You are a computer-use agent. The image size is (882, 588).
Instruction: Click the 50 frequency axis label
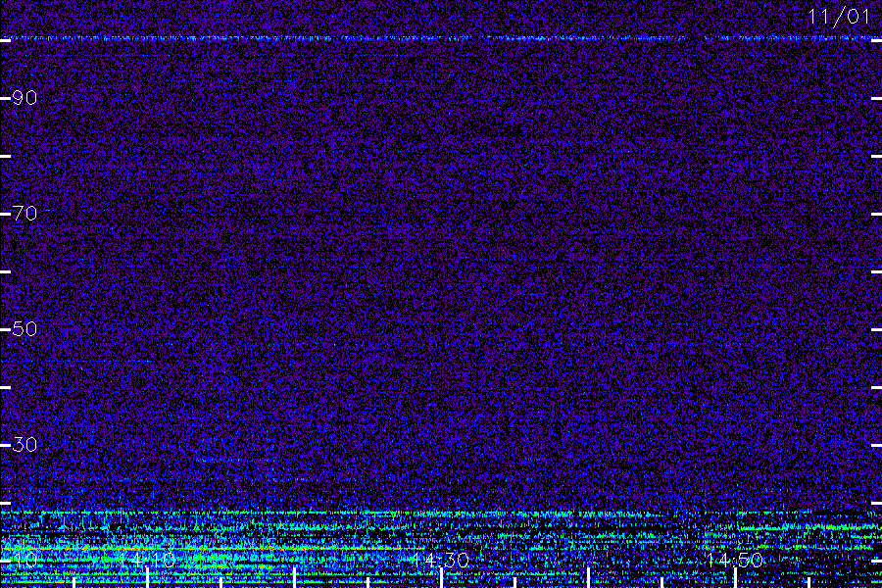tap(24, 328)
